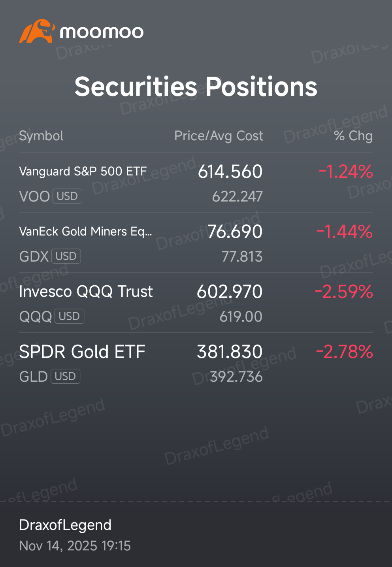The width and height of the screenshot is (392, 567).
Task: Click the USD badge next to GDX
Action: tap(66, 256)
